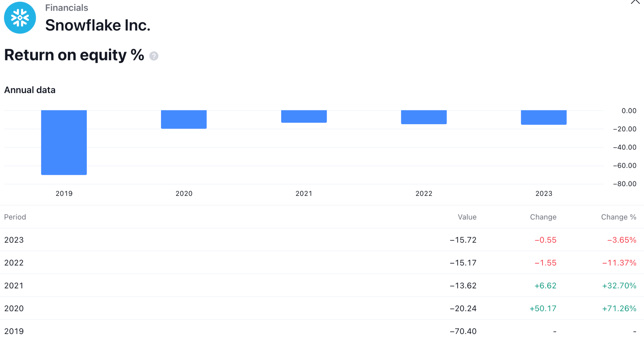
Task: Click the Annual data heading
Action: pyautogui.click(x=30, y=90)
